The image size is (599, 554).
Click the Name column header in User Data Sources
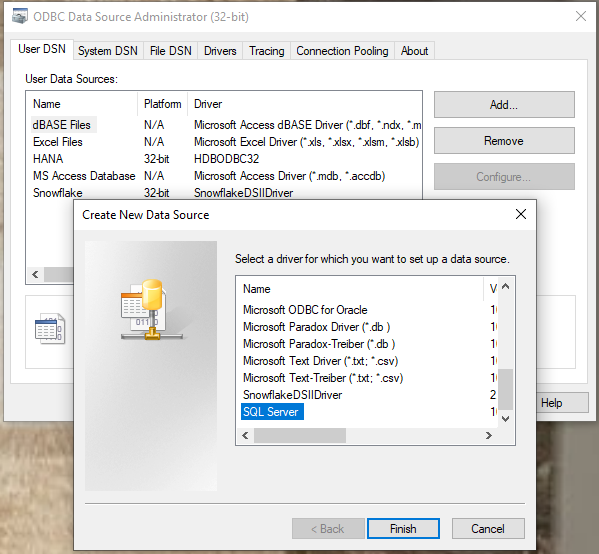tap(82, 104)
